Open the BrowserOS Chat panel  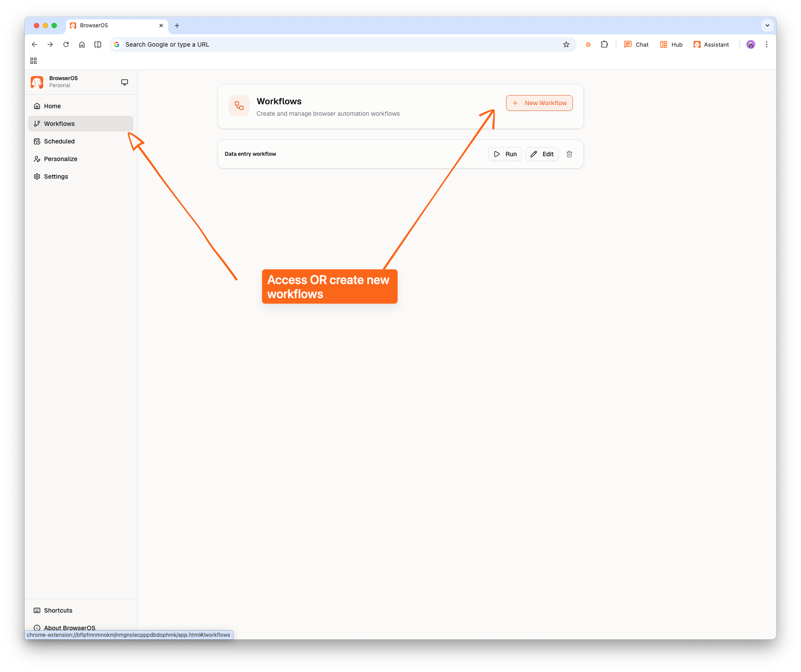click(635, 44)
